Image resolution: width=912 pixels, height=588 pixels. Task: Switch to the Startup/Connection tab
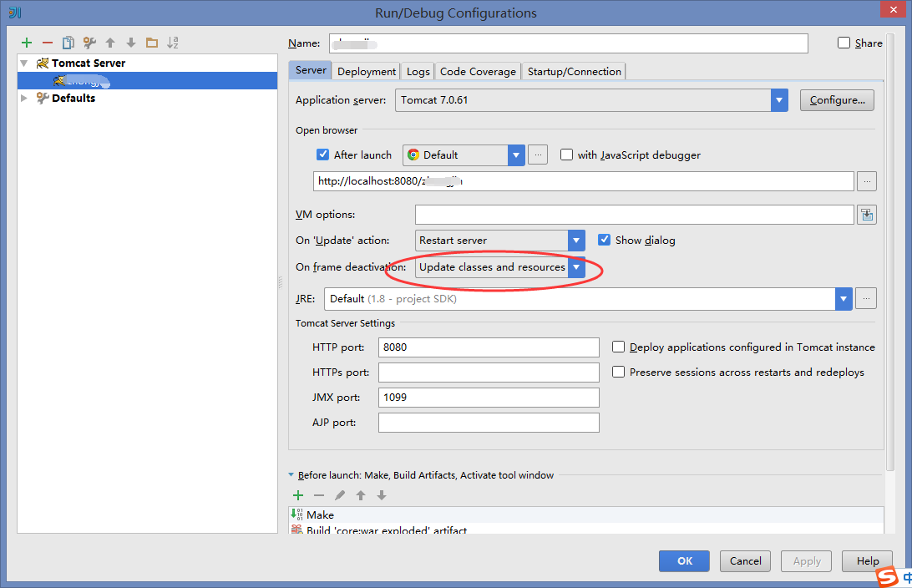[x=574, y=72]
